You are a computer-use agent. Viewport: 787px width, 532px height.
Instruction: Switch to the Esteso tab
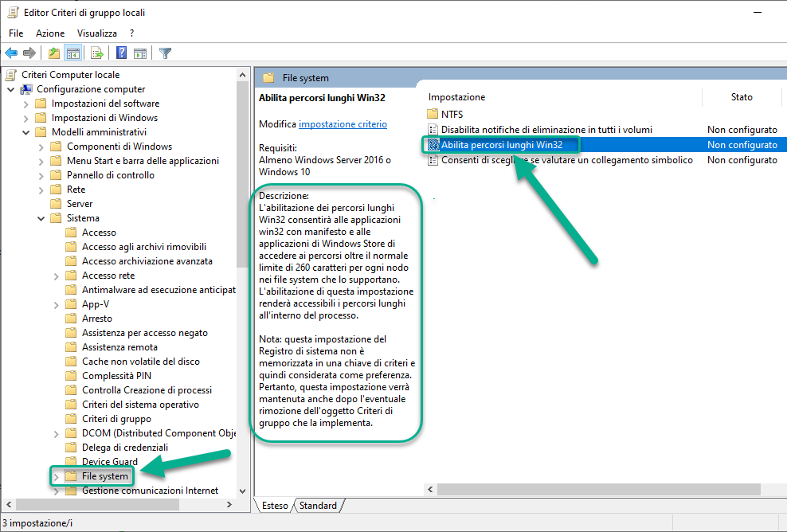(275, 506)
